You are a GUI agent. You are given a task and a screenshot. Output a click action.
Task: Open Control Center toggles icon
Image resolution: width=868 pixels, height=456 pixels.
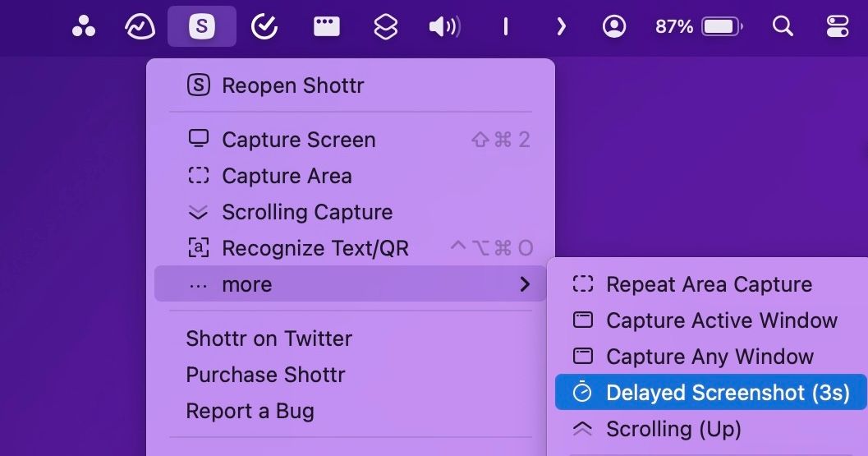(838, 27)
